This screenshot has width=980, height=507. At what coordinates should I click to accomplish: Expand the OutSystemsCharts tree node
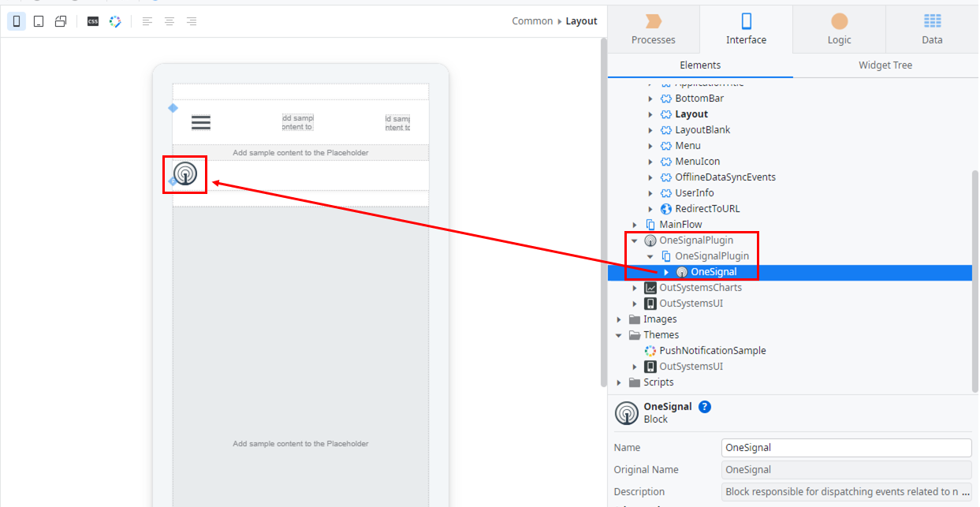(635, 288)
